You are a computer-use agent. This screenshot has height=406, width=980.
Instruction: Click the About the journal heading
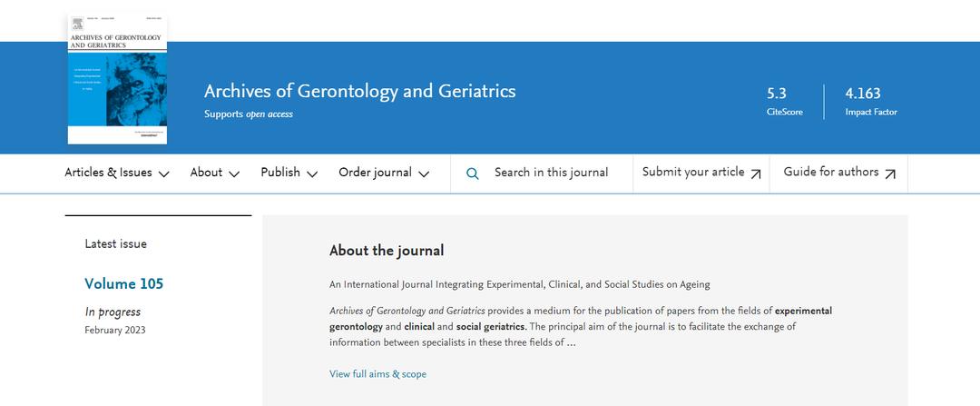pyautogui.click(x=387, y=251)
